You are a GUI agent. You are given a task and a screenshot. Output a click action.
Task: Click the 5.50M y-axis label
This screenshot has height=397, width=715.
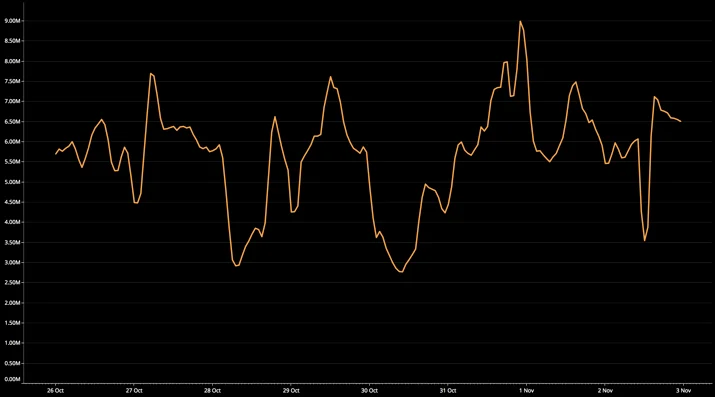coord(12,162)
